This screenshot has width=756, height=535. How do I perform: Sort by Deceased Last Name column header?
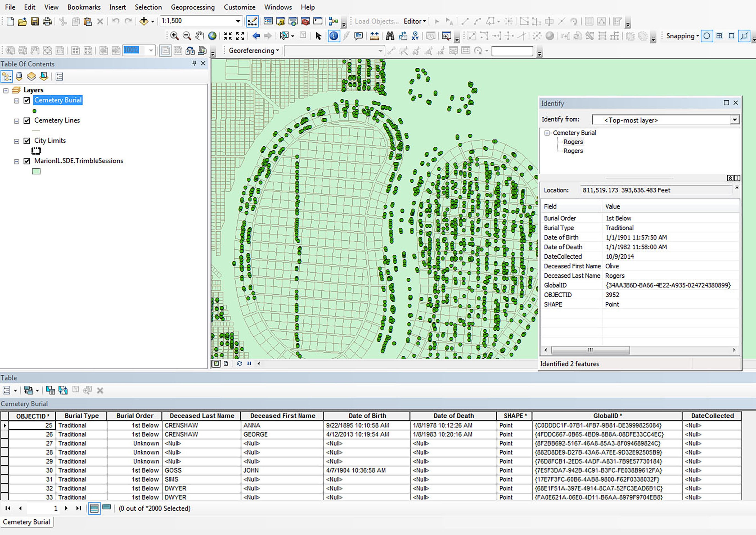tap(202, 416)
